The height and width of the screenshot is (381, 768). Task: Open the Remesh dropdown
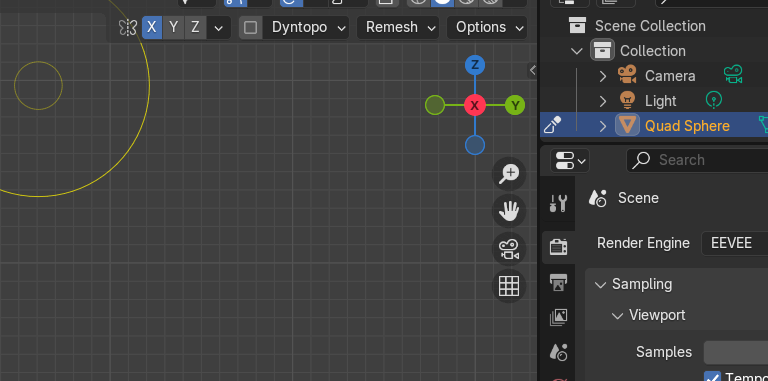pos(398,27)
